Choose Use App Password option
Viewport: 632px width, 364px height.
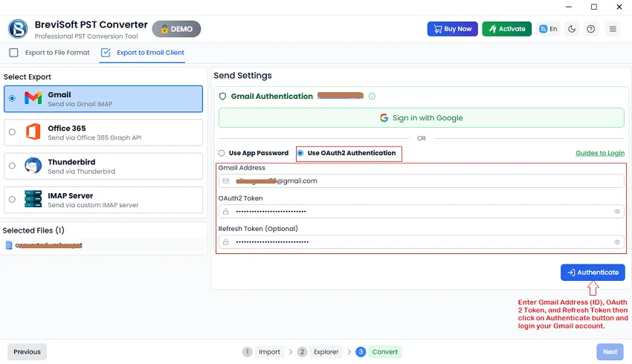click(x=254, y=153)
